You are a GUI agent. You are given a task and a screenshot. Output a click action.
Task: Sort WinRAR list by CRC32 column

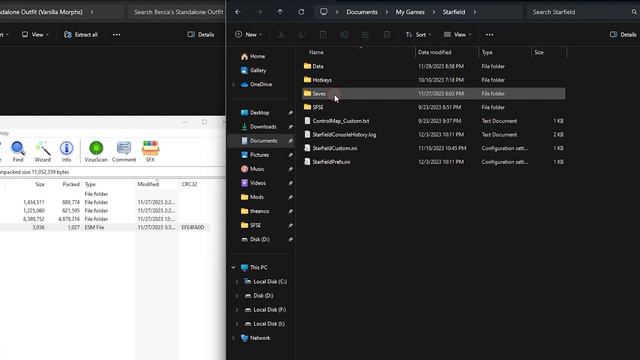pos(189,184)
